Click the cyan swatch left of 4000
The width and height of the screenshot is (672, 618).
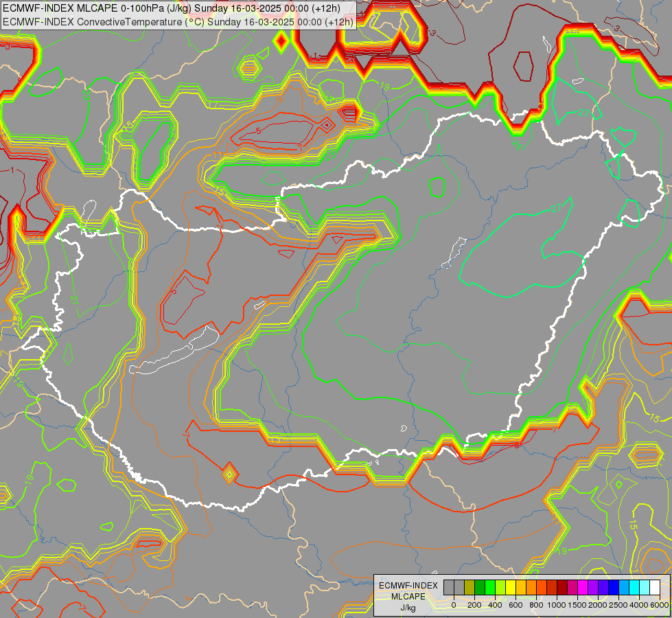coord(635,588)
